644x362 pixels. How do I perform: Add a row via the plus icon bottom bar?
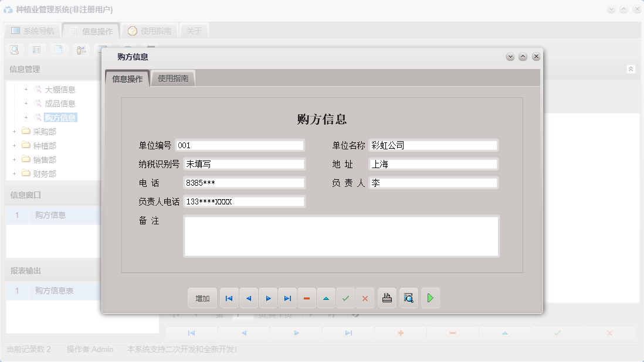[401, 332]
